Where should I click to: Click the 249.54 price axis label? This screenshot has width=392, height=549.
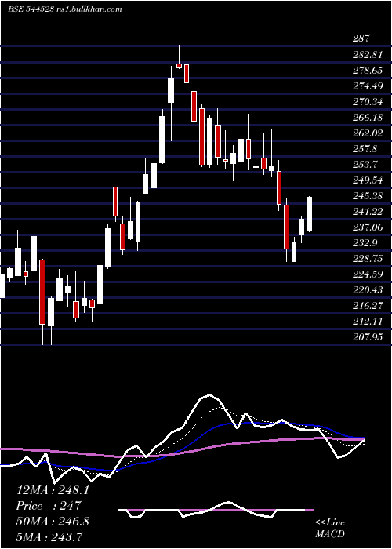click(368, 180)
